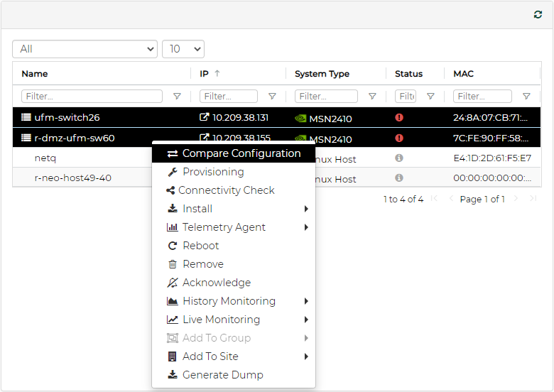Sort by the Name column header

pos(35,74)
